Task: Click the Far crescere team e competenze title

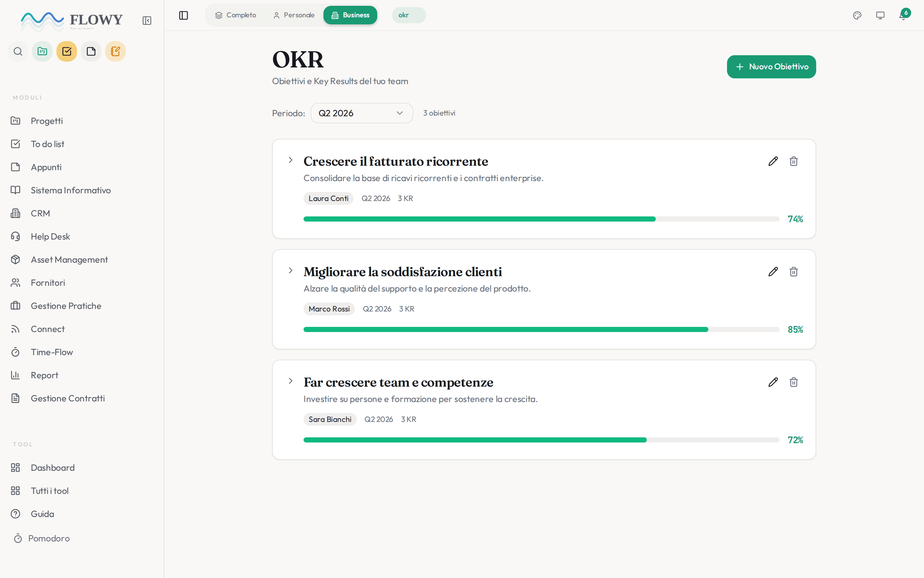Action: click(x=398, y=382)
